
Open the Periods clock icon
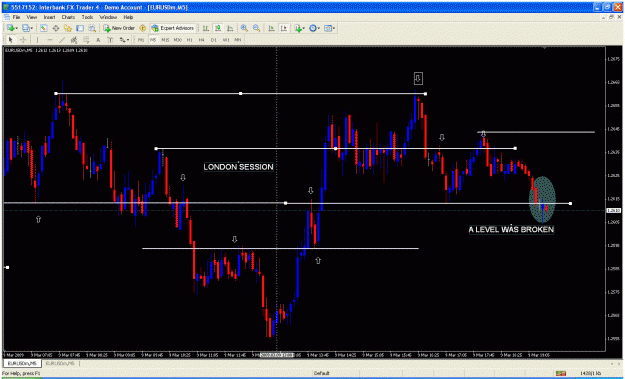313,28
